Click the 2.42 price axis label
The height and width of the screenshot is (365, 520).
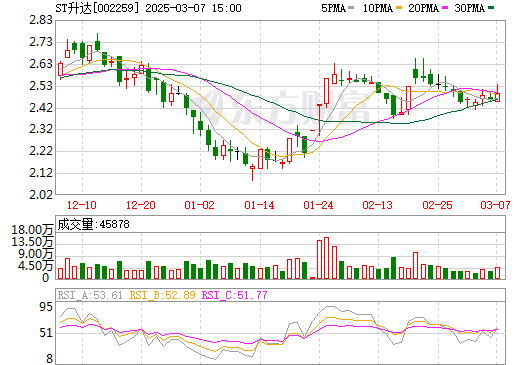(x=41, y=108)
